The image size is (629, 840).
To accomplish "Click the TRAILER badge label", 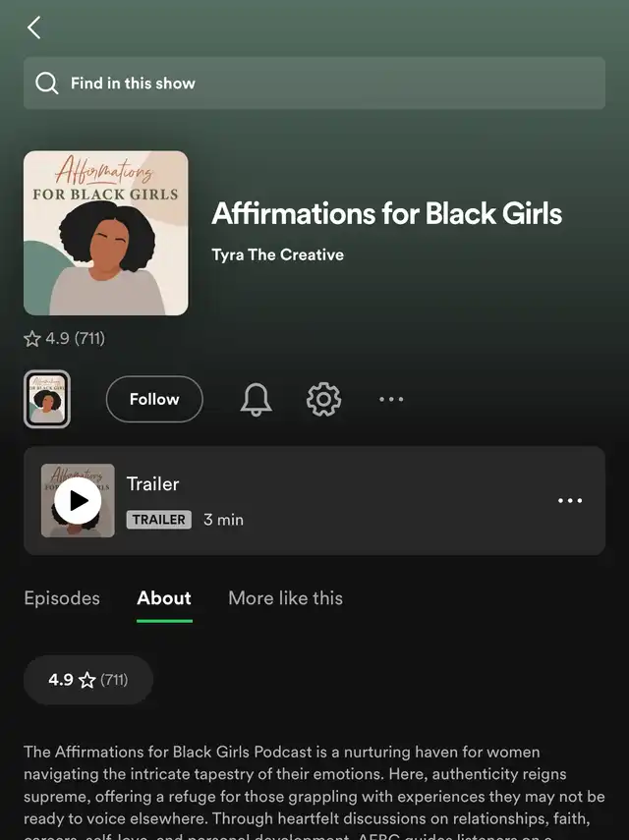I will 158,519.
